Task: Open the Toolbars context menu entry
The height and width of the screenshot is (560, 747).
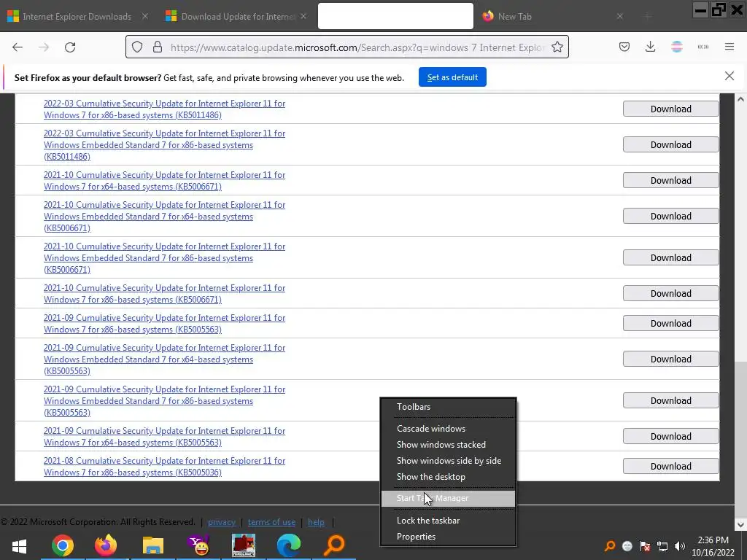Action: pos(448,407)
